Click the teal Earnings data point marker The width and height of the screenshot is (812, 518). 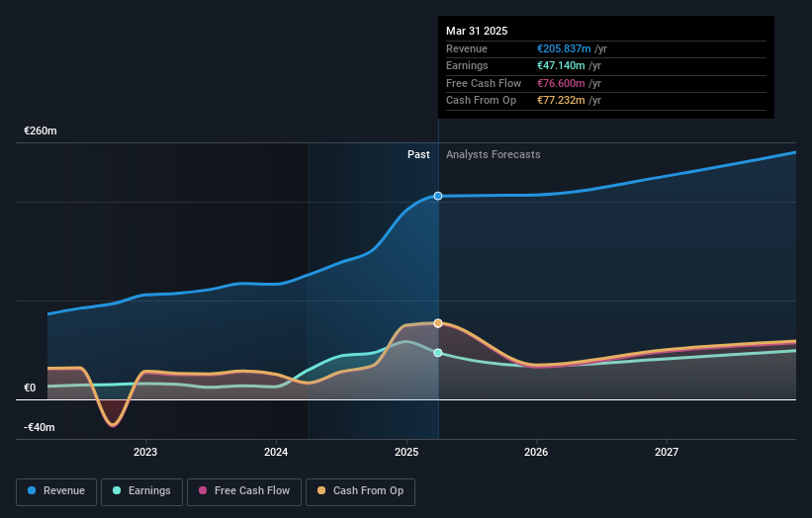(438, 353)
